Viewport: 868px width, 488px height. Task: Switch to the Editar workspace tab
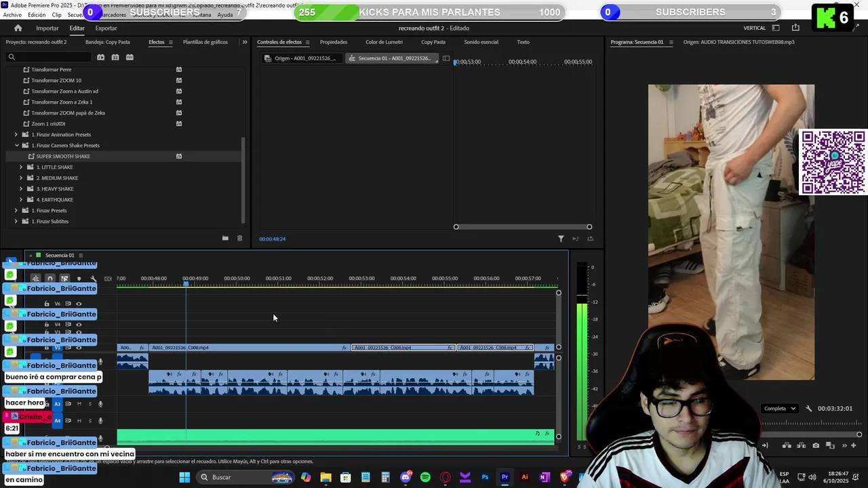coord(77,28)
